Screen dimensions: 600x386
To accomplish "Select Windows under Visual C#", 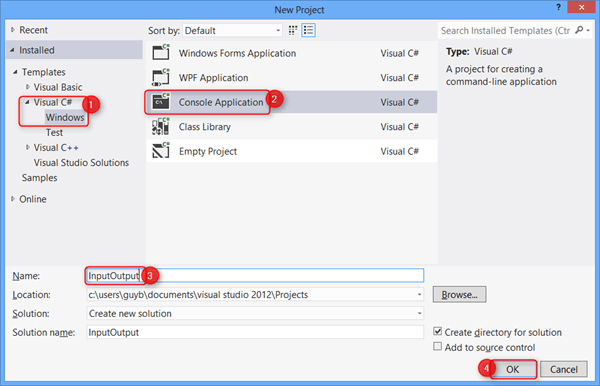I will pos(65,117).
